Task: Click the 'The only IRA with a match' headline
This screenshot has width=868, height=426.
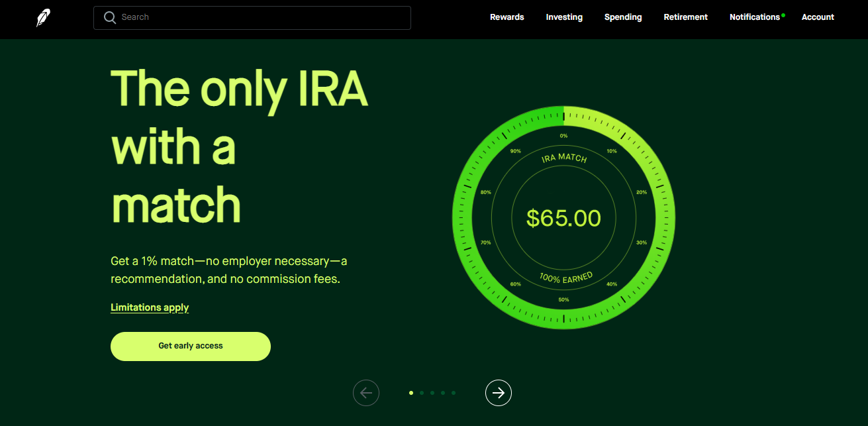Action: (239, 145)
